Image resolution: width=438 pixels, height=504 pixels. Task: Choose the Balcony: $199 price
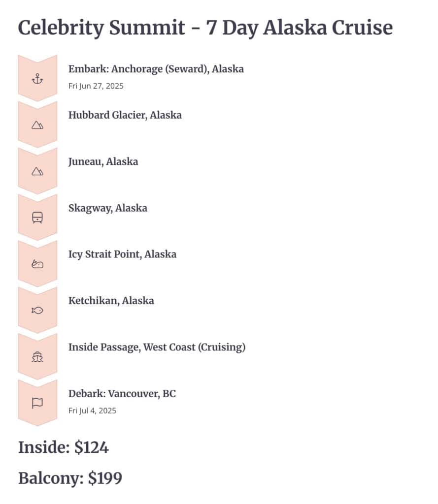pos(70,478)
